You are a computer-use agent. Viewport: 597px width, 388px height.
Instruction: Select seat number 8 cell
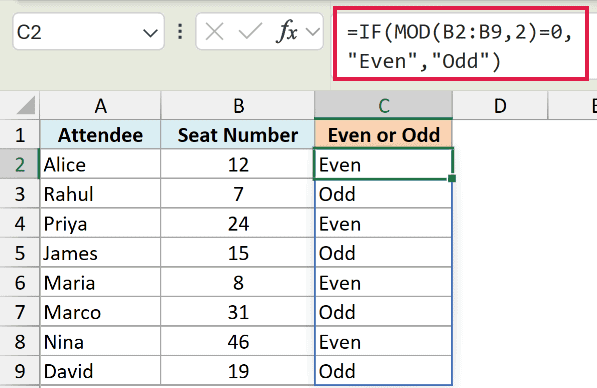pos(238,283)
